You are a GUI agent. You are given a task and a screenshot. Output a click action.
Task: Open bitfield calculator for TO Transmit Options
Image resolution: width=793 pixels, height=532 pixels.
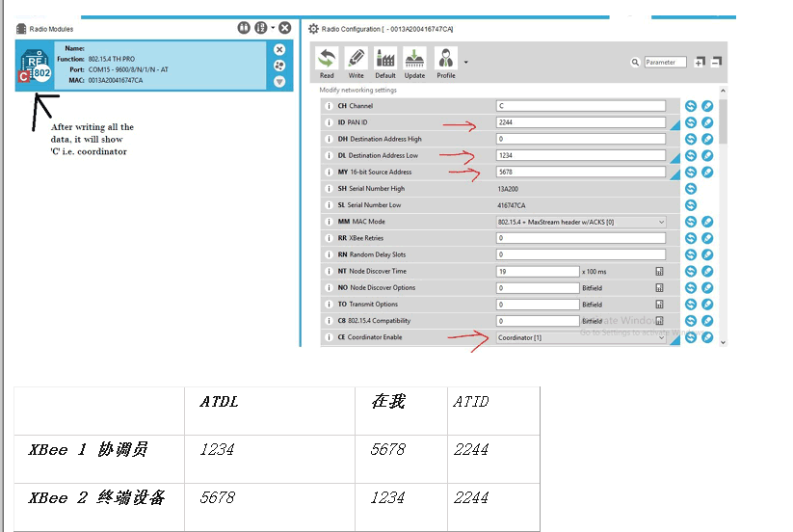659,305
